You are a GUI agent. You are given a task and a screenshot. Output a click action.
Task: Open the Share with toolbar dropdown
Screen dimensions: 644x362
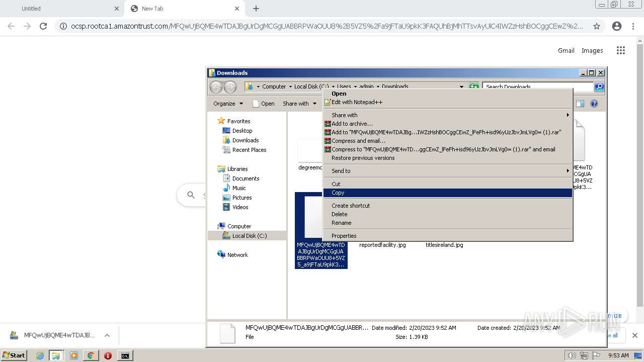tap(299, 104)
